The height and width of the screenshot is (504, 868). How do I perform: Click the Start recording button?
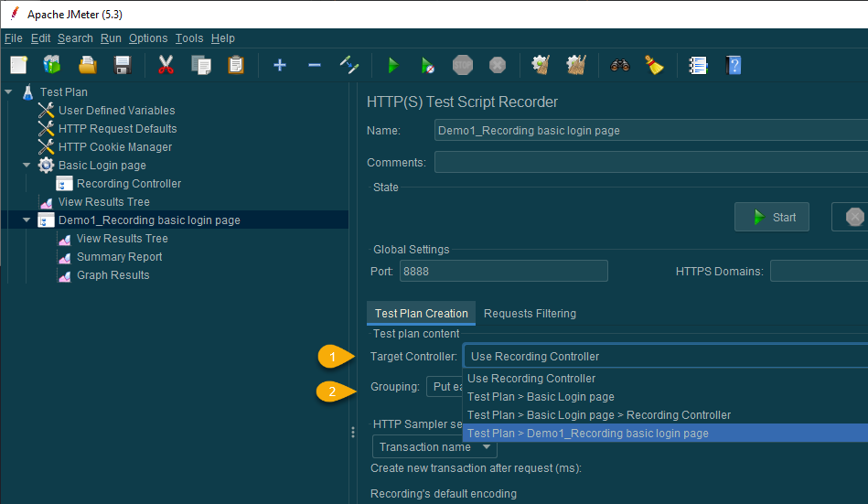click(x=772, y=217)
